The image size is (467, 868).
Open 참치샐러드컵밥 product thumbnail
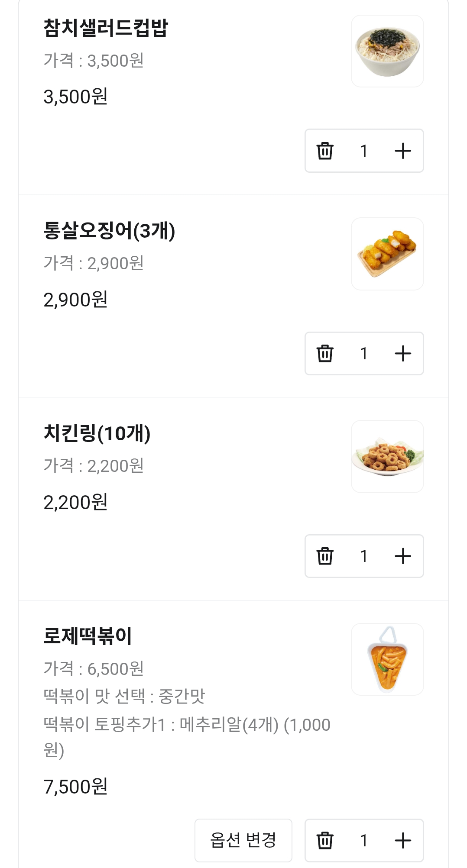(387, 51)
